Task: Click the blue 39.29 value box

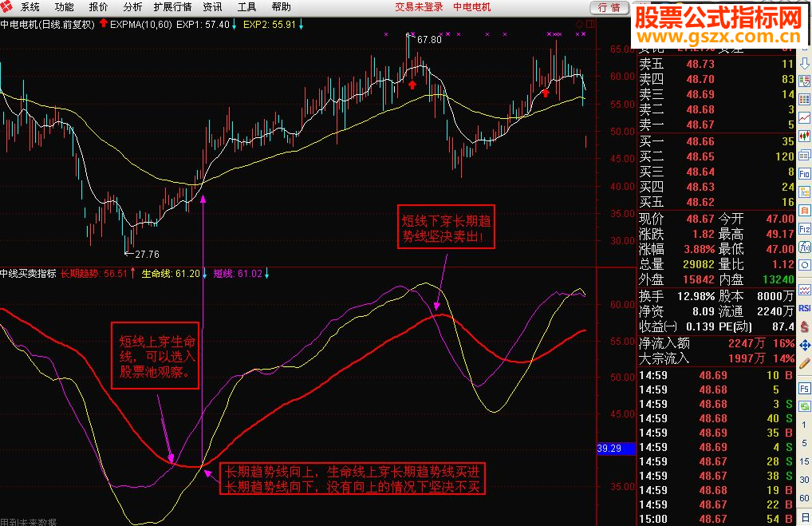Action: click(616, 449)
